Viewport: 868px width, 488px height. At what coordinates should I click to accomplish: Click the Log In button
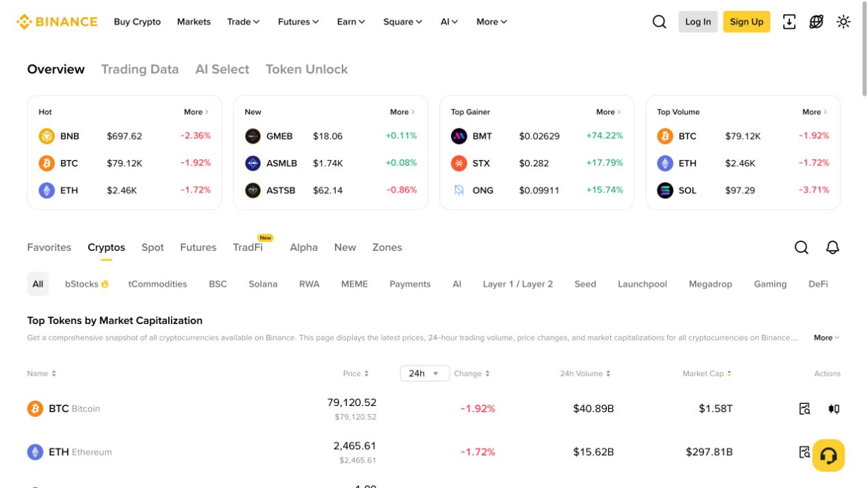pos(698,22)
